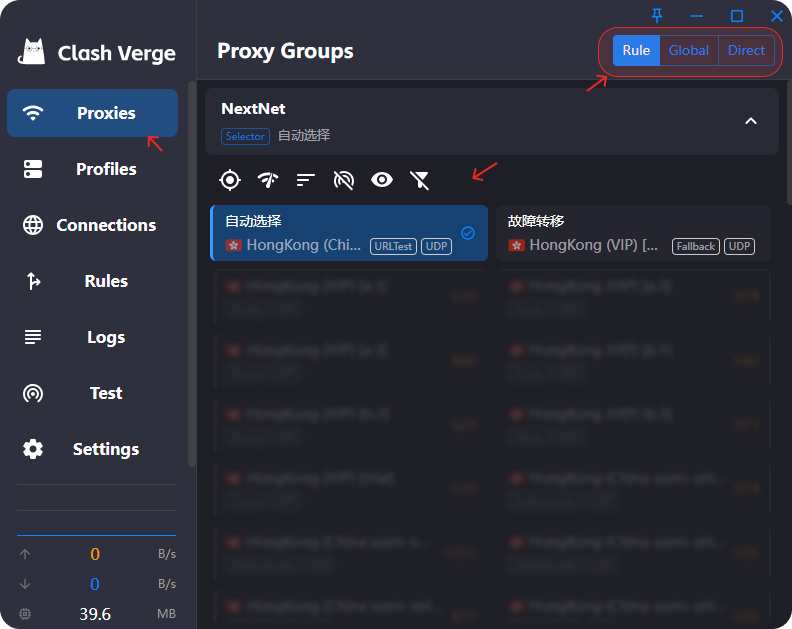Screen dimensions: 792x629
Task: Click the sort proxies icon
Action: tap(306, 180)
